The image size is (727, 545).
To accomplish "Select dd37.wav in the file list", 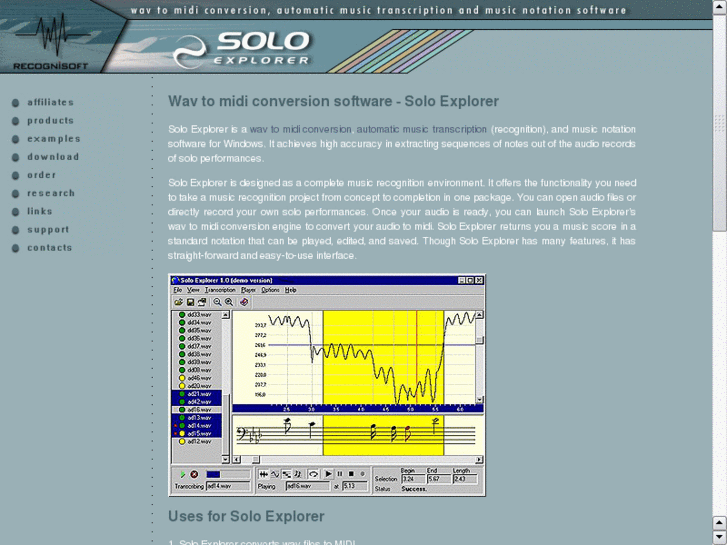I will pyautogui.click(x=199, y=346).
